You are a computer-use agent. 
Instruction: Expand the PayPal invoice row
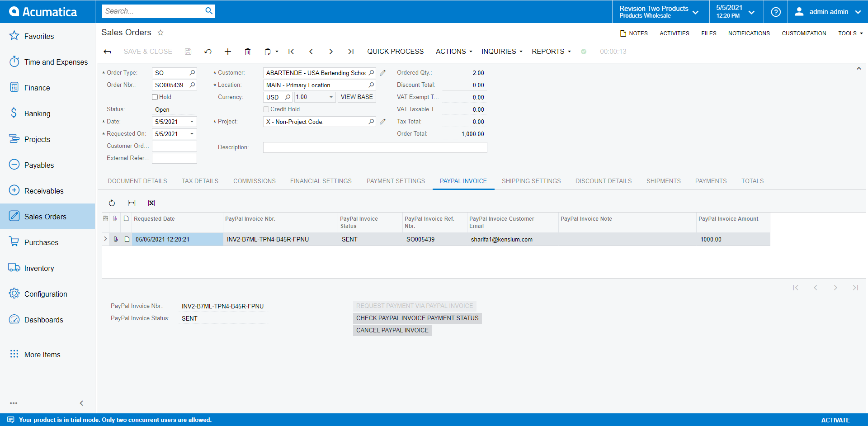coord(106,239)
